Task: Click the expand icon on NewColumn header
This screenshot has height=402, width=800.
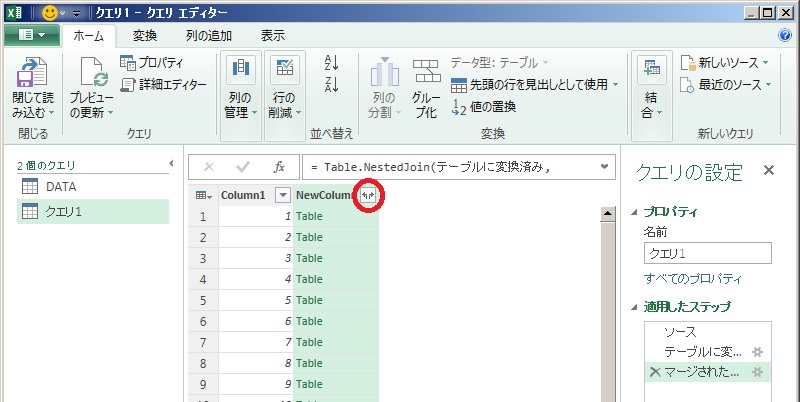Action: click(x=368, y=195)
